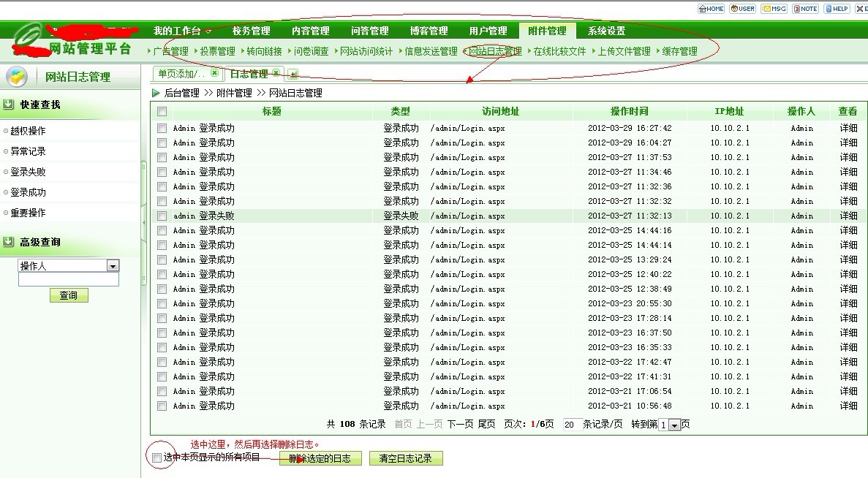Click the 清空日志记录 button
Screen dimensions: 868x478
tap(406, 459)
